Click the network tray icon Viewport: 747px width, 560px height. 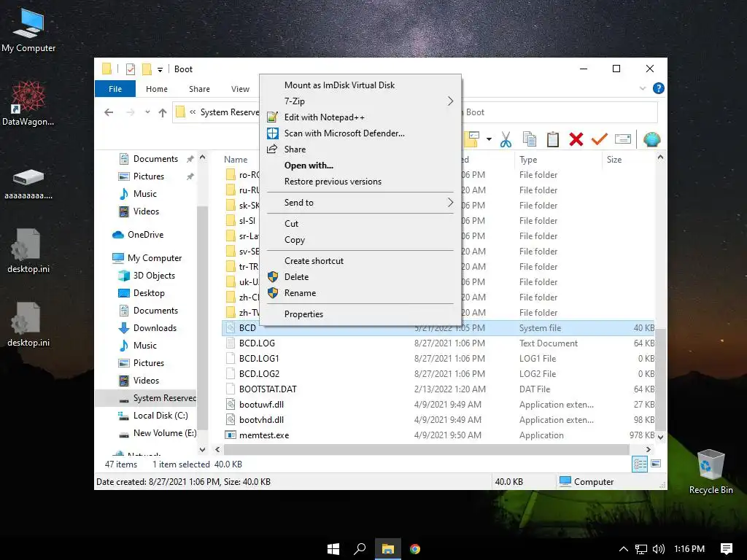(x=641, y=549)
